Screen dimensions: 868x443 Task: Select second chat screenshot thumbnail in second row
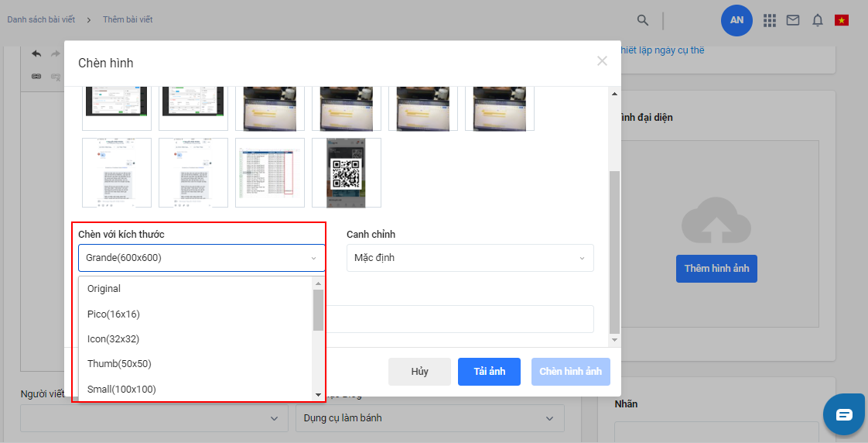193,173
